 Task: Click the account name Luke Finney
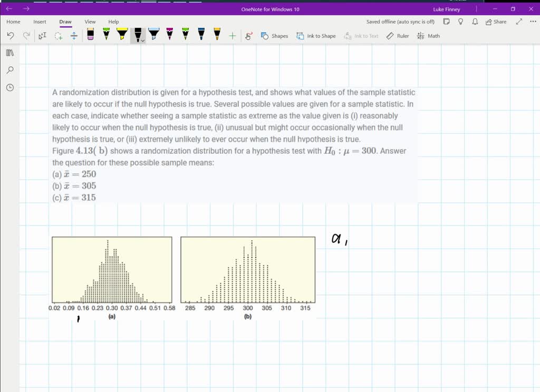coord(446,9)
